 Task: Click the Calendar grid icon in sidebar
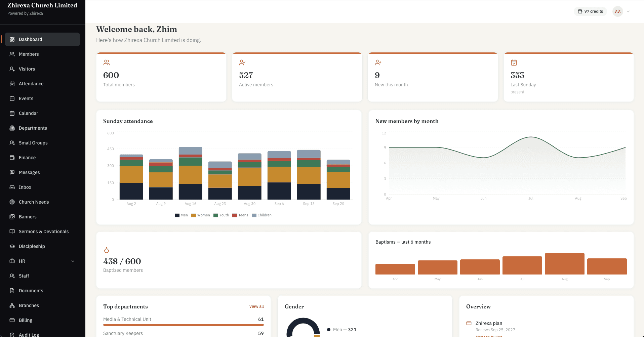pyautogui.click(x=12, y=113)
